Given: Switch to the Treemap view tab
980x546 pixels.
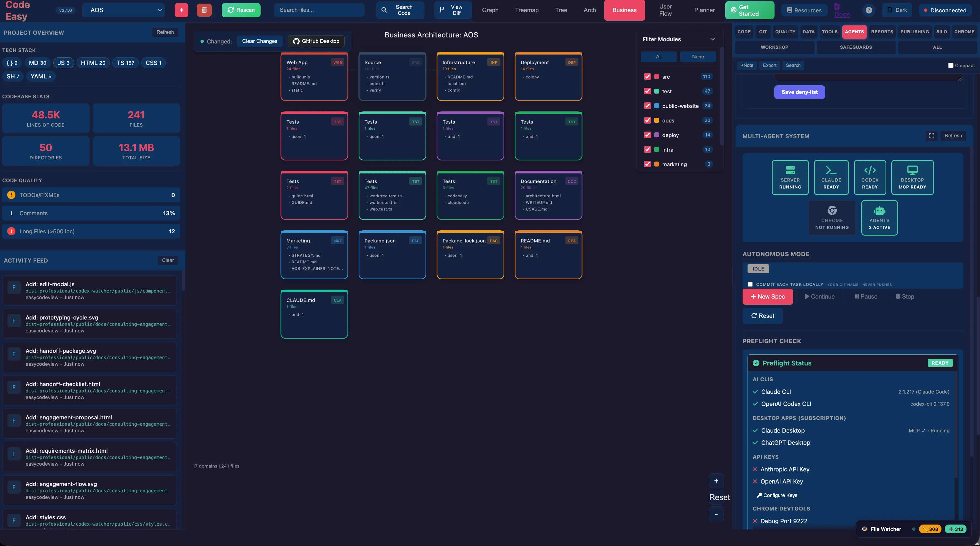Looking at the screenshot, I should click(x=527, y=10).
